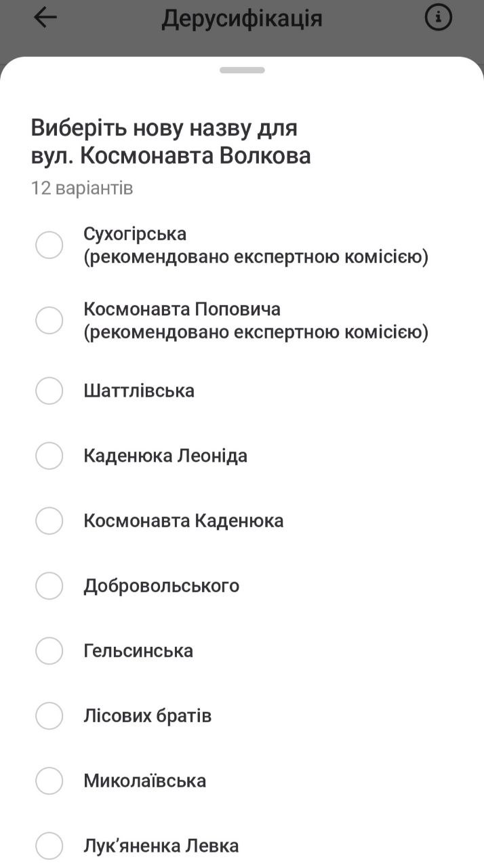Select the Гельсинська radio button
The height and width of the screenshot is (868, 484).
tap(49, 651)
